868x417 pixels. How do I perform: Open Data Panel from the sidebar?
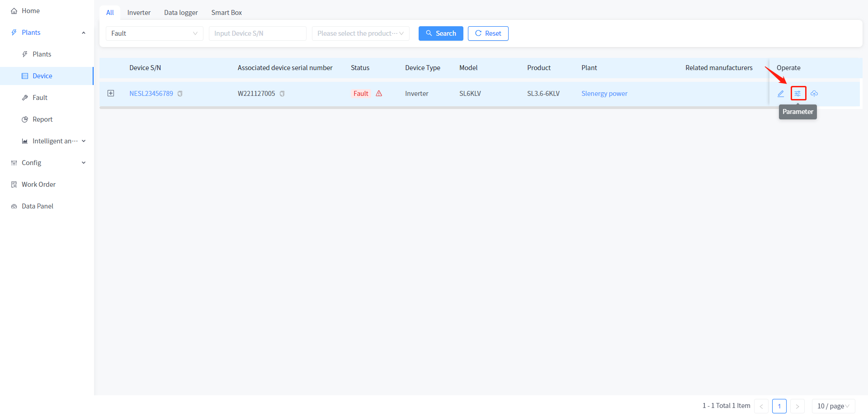[37, 206]
